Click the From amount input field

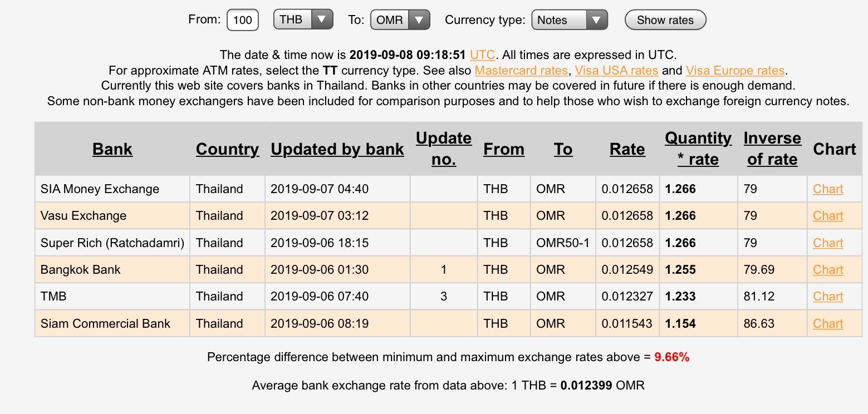coord(243,20)
